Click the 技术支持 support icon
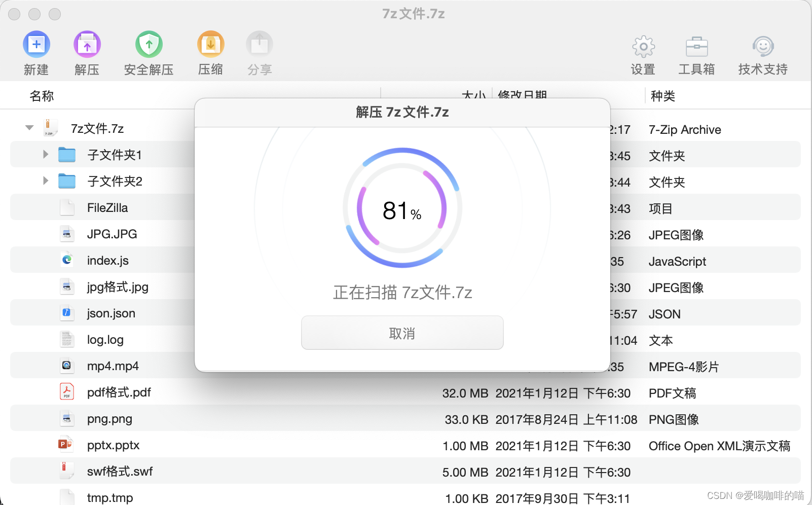The image size is (812, 505). pyautogui.click(x=763, y=47)
